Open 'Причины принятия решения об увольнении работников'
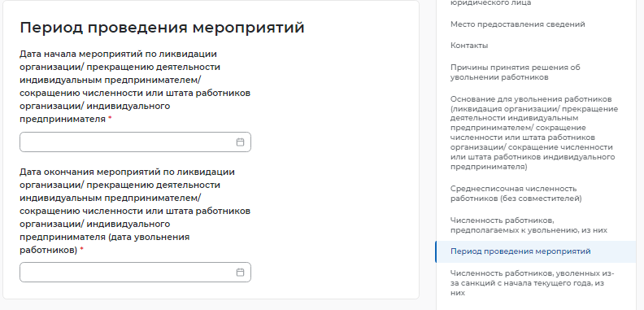This screenshot has height=310, width=644. pos(515,72)
